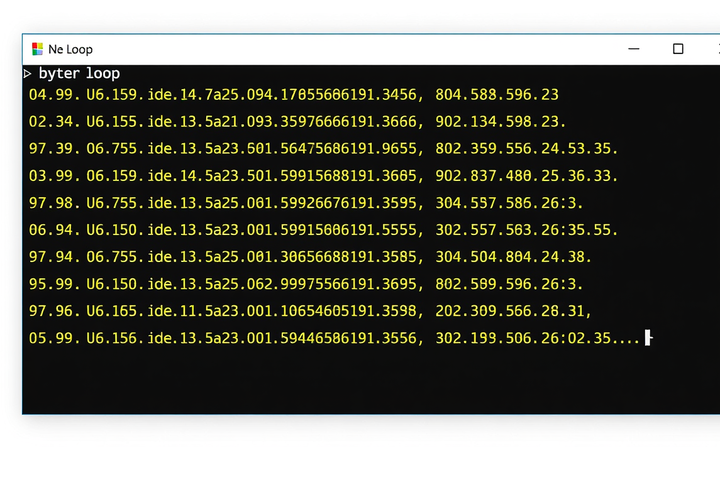Screen dimensions: 720x480
Task: Select the output line starting 03.99
Action: 323,176
